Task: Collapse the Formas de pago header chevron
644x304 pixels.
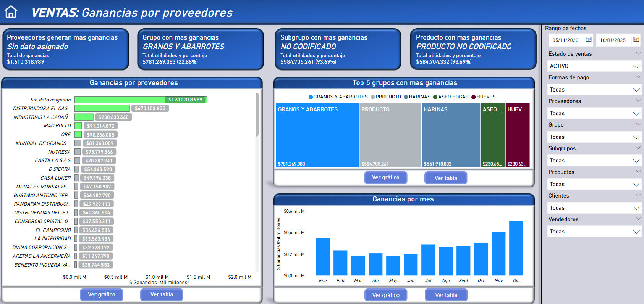Action: (638, 77)
